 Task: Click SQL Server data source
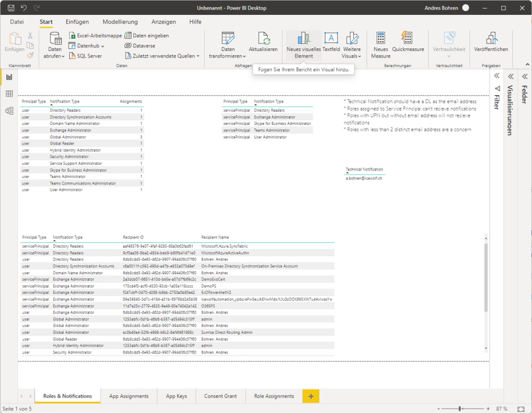(86, 56)
